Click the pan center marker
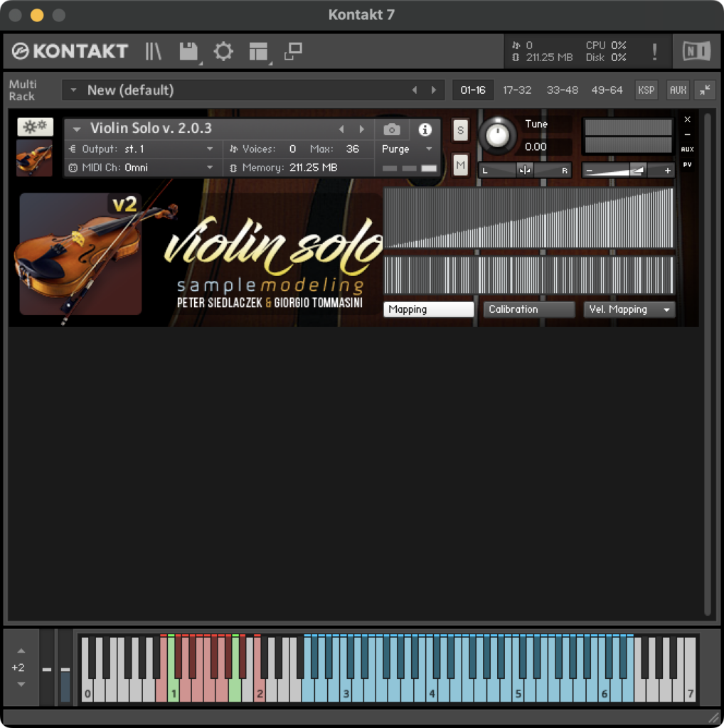 tap(525, 171)
